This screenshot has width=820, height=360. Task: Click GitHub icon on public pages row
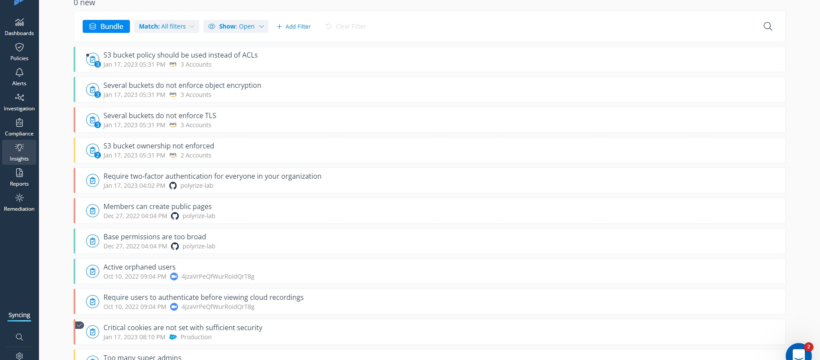pyautogui.click(x=175, y=216)
